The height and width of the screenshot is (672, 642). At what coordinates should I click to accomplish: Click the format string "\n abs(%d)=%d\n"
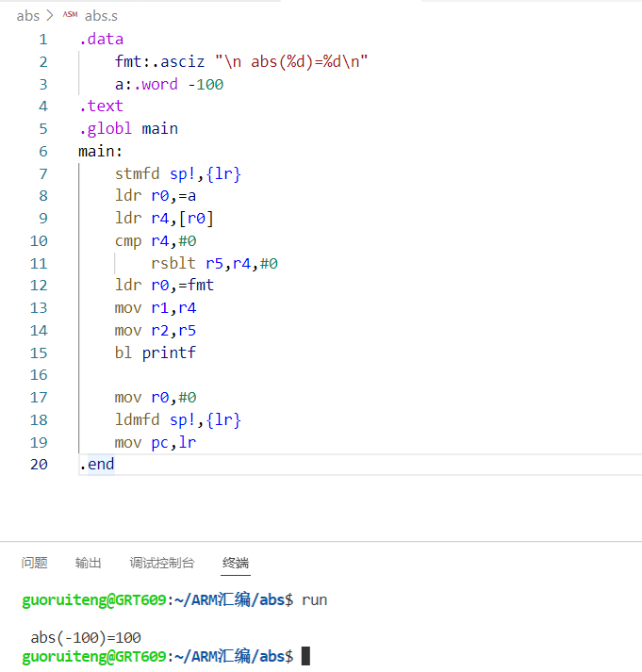click(x=291, y=61)
